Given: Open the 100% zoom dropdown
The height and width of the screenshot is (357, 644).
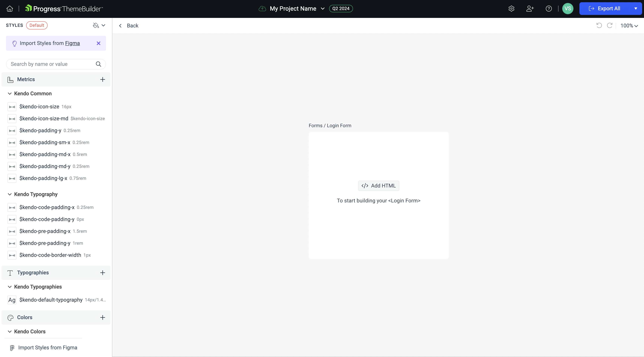Looking at the screenshot, I should [629, 26].
